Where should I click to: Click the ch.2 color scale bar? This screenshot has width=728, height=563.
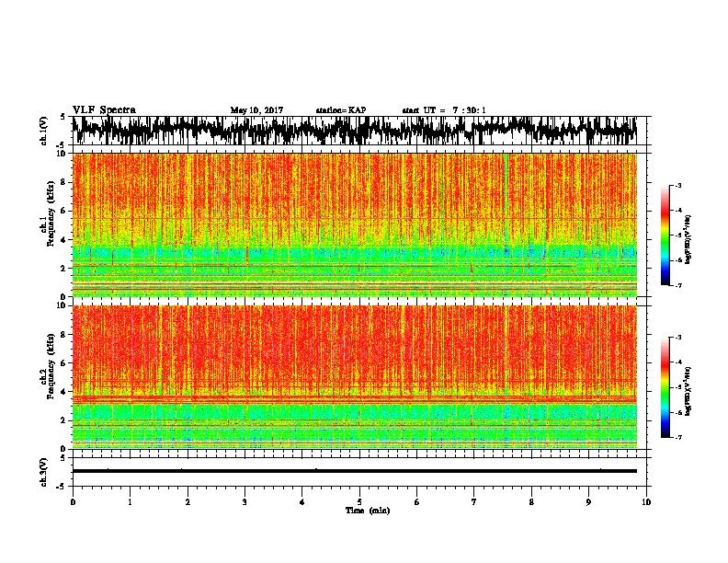pyautogui.click(x=665, y=387)
